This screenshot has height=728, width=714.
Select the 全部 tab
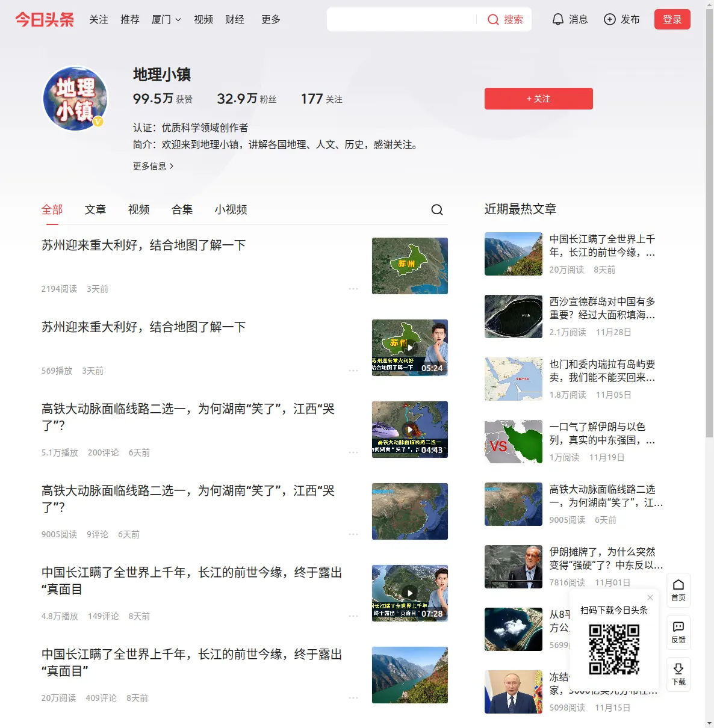tap(52, 209)
